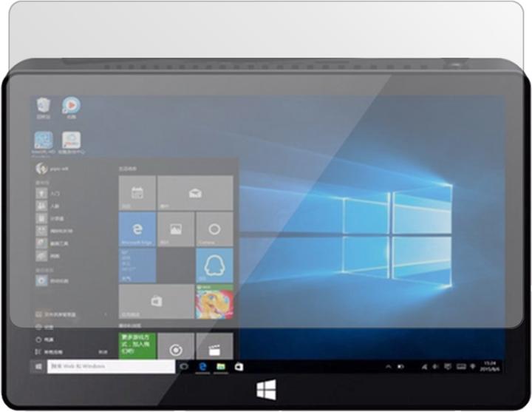Screen dimensions: 532x412
Task: Open the white desktop shortcut beside Intel HD
Action: pyautogui.click(x=71, y=143)
